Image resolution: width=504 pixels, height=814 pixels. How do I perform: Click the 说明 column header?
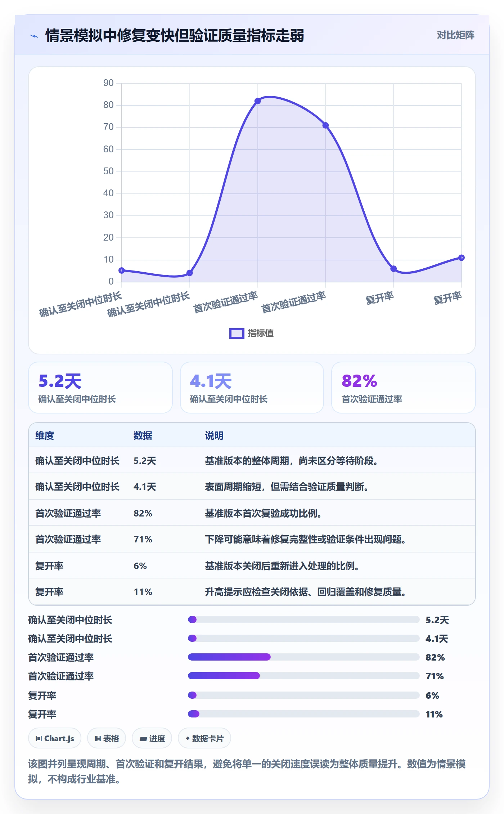point(214,435)
